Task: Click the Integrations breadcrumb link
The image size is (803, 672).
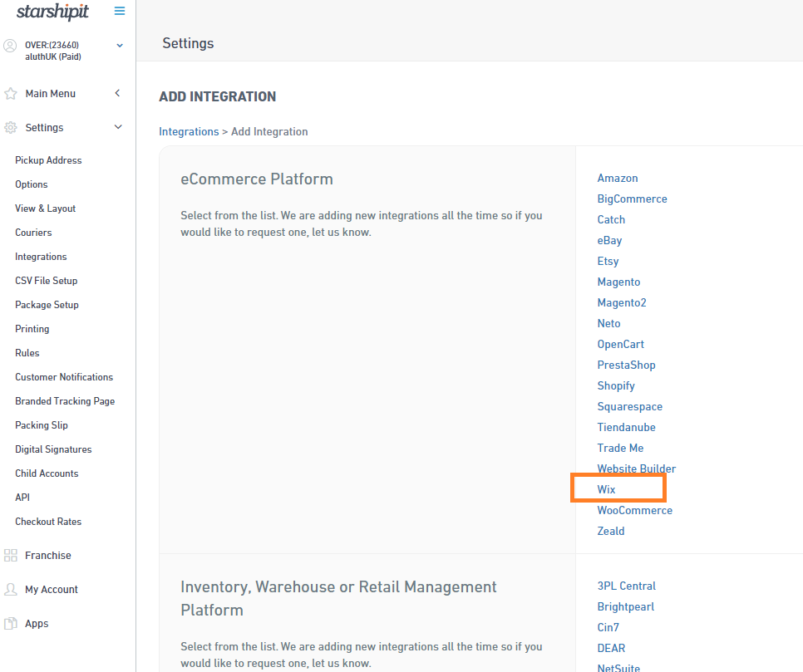Action: pyautogui.click(x=189, y=131)
